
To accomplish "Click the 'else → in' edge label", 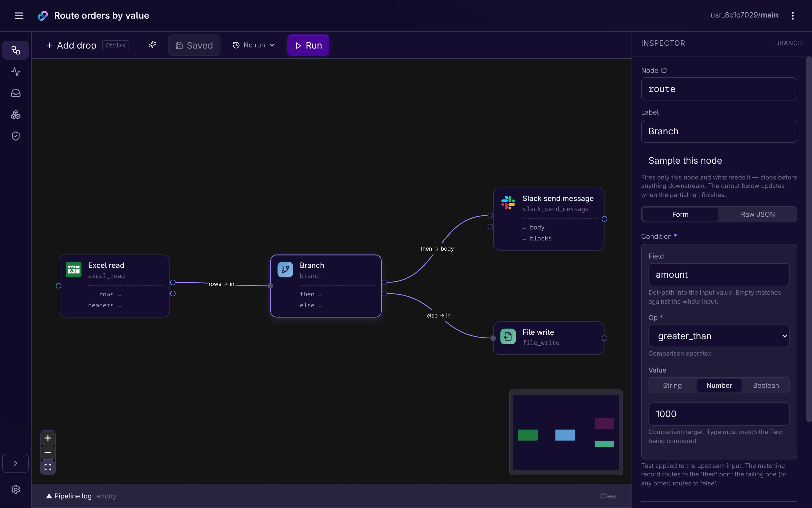I will pyautogui.click(x=438, y=316).
